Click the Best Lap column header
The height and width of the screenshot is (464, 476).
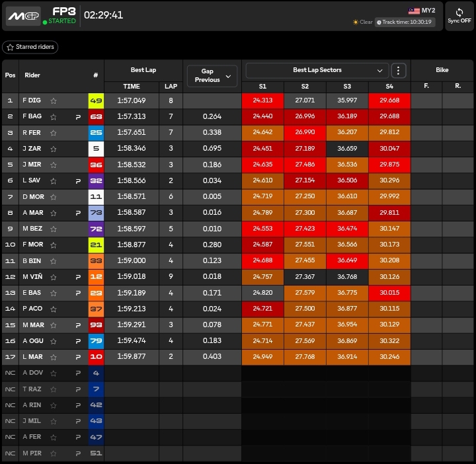[143, 70]
